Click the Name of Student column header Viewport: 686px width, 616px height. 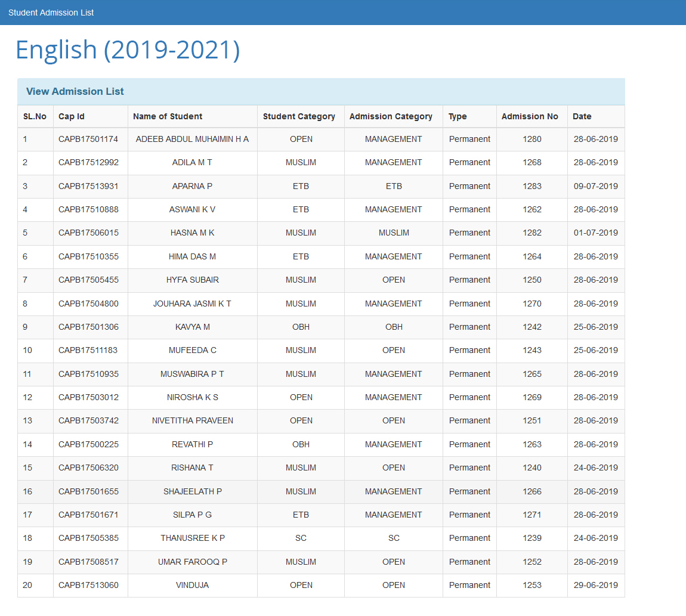point(168,116)
